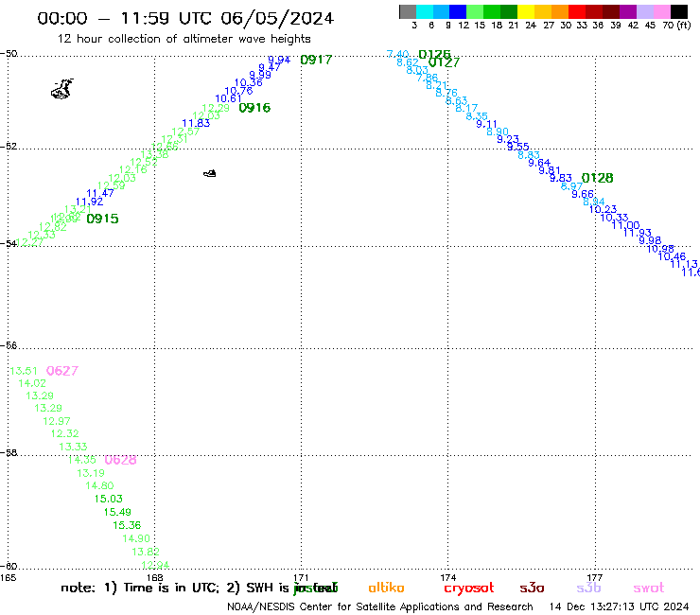The image size is (700, 615).
Task: Click the wave height value 10.46
Action: [x=672, y=256]
